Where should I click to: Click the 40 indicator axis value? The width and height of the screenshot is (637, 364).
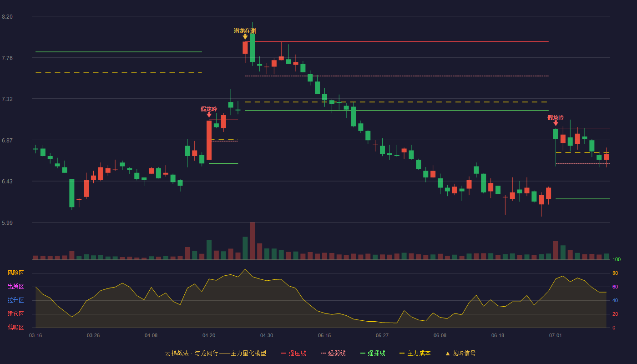[x=615, y=300]
